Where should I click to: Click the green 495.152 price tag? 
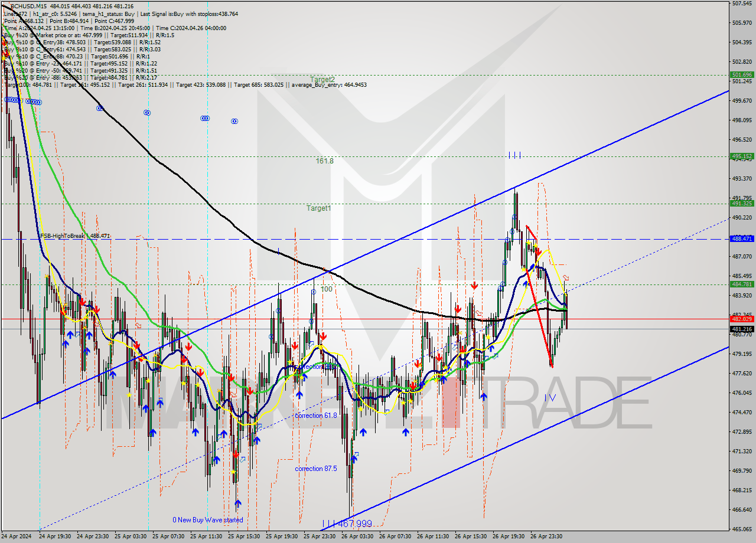click(x=742, y=156)
